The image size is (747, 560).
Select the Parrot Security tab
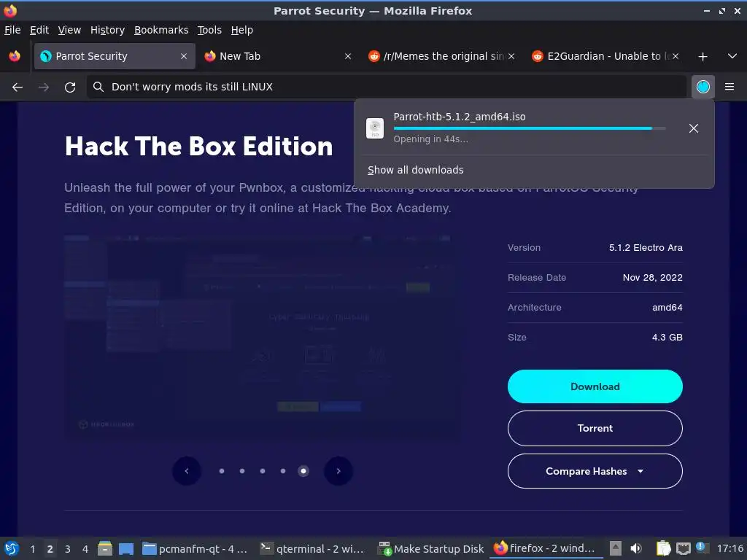(x=115, y=56)
